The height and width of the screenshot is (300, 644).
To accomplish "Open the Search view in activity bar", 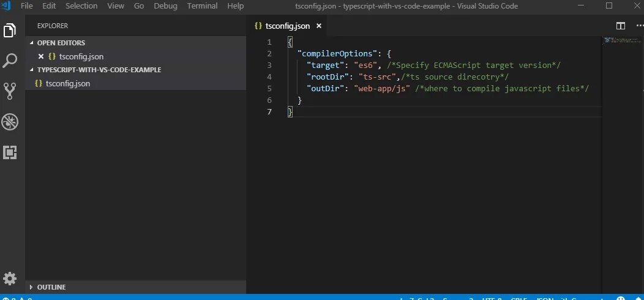I will pyautogui.click(x=10, y=61).
